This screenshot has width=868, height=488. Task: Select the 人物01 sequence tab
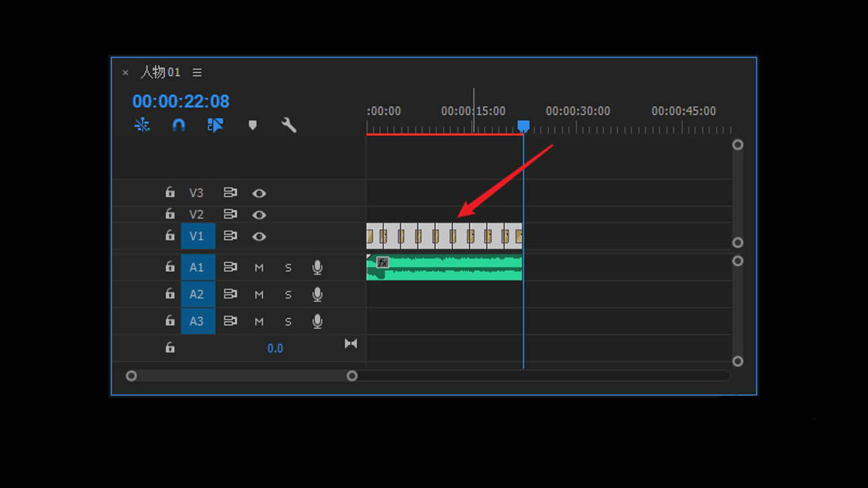coord(160,72)
